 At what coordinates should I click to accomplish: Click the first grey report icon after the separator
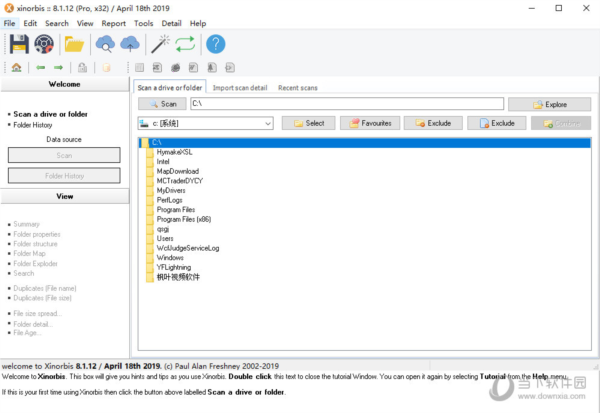[140, 68]
